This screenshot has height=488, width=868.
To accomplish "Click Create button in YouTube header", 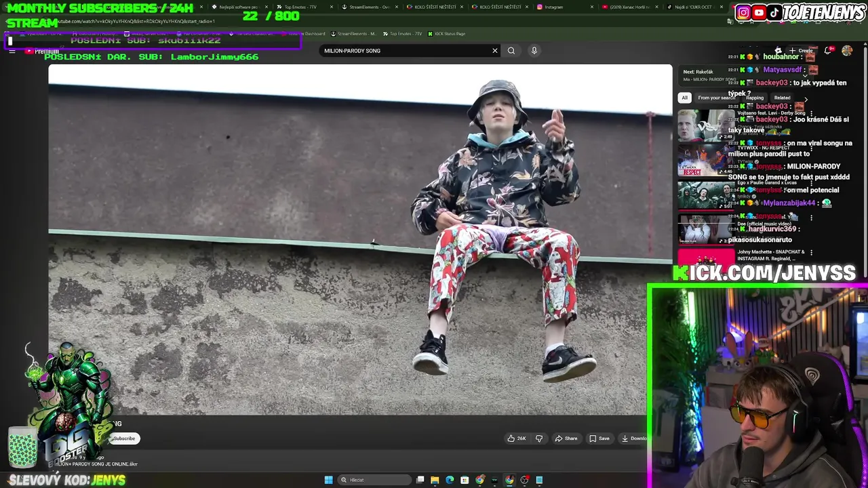I will pos(801,51).
